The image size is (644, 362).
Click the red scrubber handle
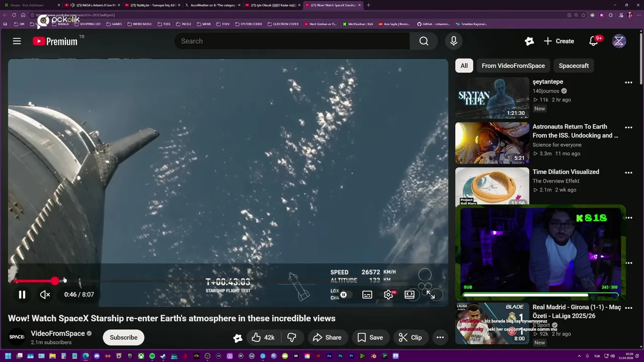coord(55,281)
